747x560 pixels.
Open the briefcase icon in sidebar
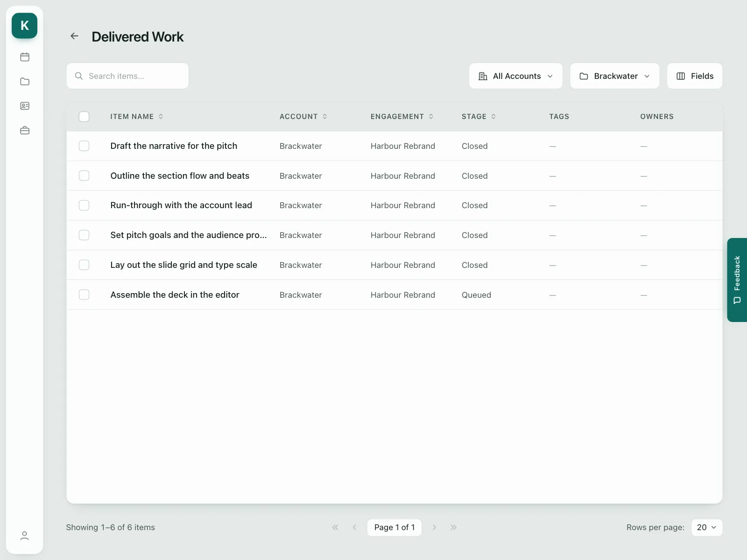(x=25, y=130)
